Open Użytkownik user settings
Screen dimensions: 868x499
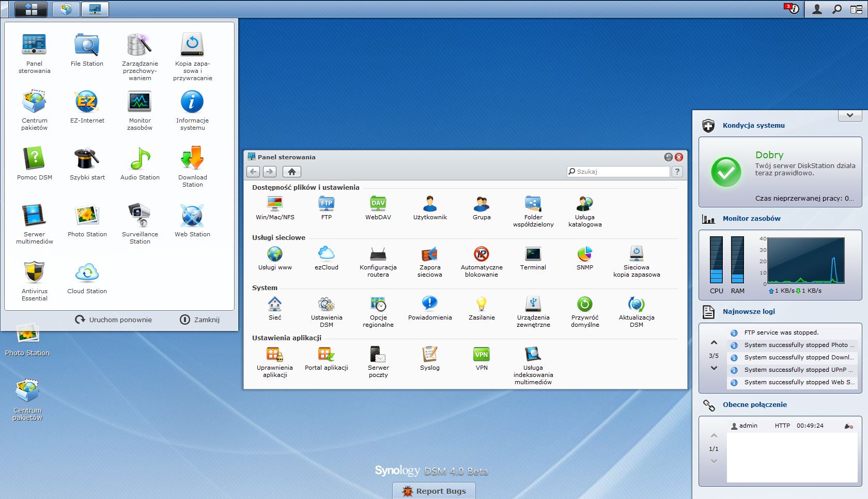click(430, 208)
